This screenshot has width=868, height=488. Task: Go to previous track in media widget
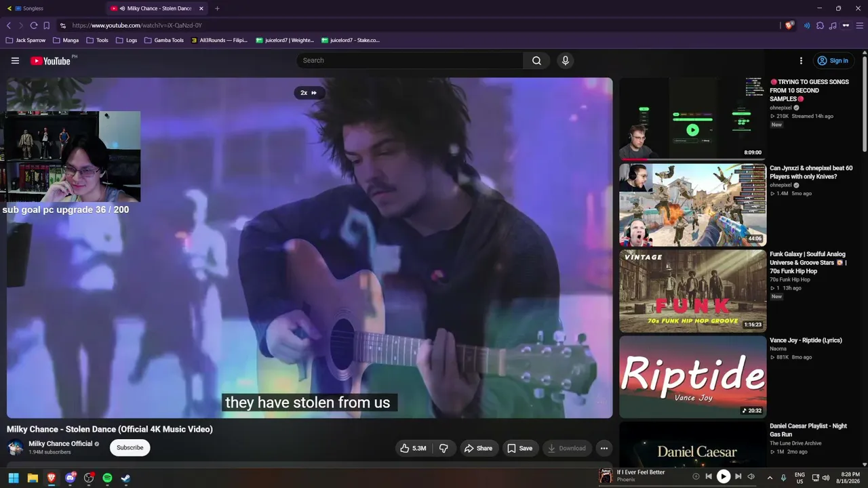(709, 476)
